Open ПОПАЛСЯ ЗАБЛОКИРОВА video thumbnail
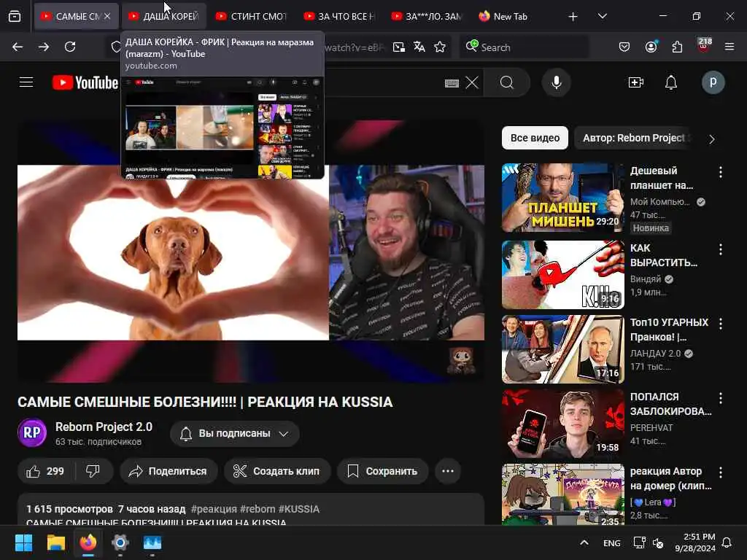747x560 pixels. coord(563,424)
